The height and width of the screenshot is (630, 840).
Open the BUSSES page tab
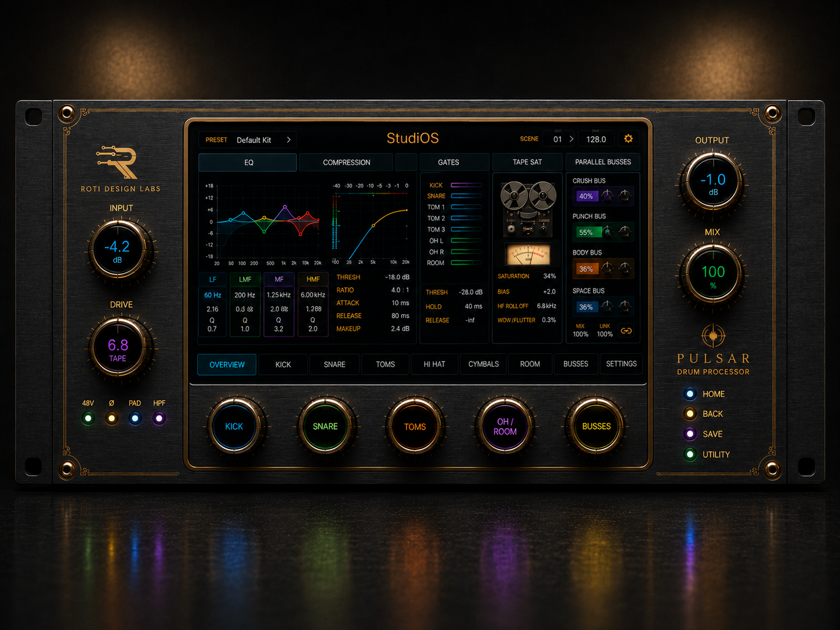(576, 364)
